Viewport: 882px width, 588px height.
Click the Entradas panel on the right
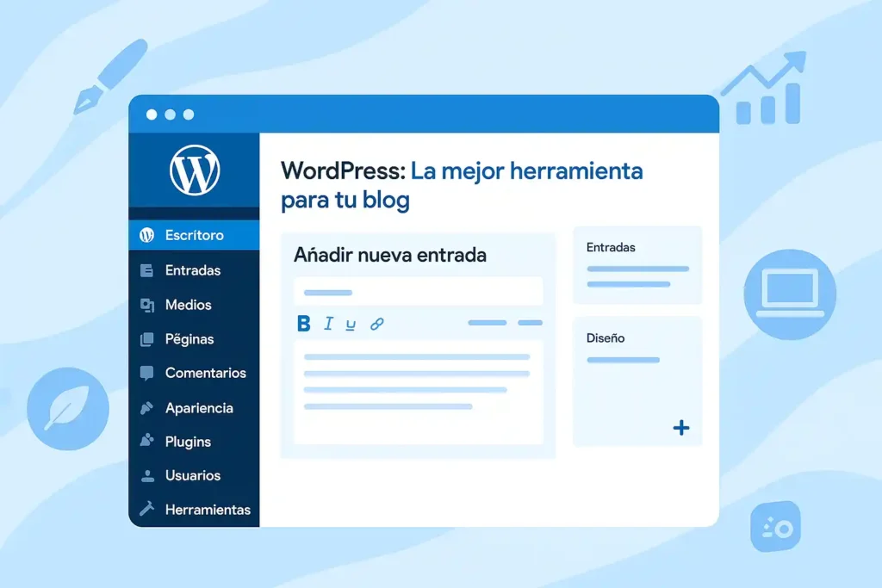[637, 265]
